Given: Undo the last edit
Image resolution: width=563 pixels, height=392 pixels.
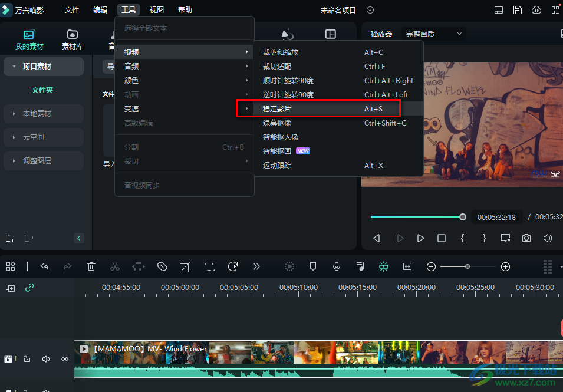Looking at the screenshot, I should [x=45, y=266].
